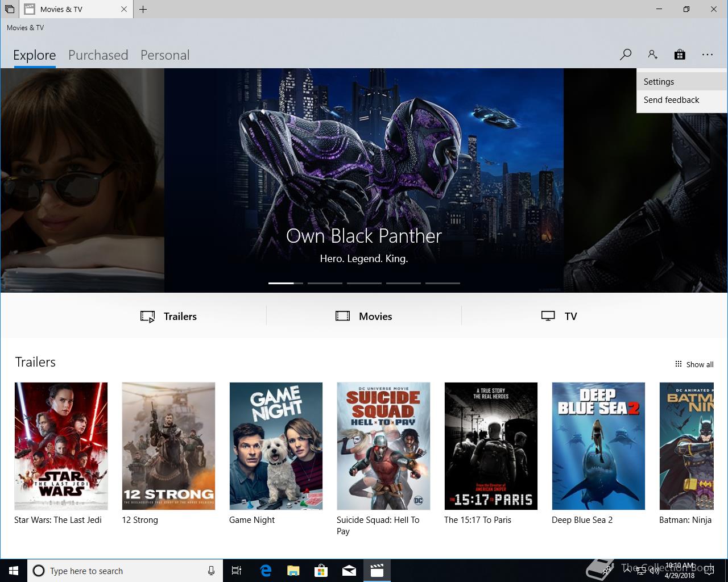Viewport: 728px width, 582px height.
Task: Click the Trailers section heading
Action: [x=35, y=362]
